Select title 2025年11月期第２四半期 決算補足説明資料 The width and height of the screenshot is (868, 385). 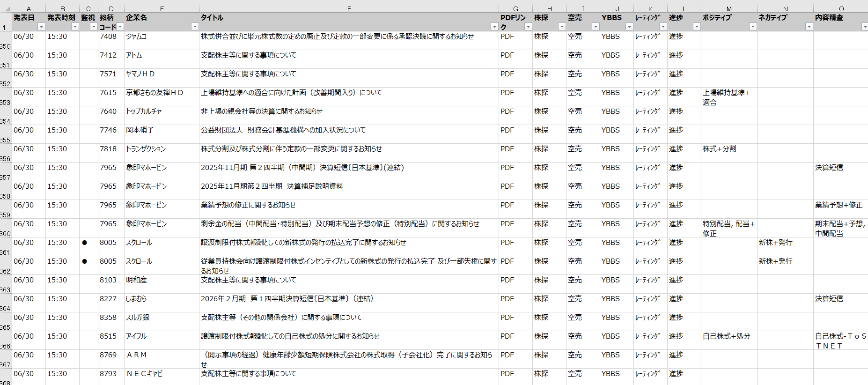[349, 191]
